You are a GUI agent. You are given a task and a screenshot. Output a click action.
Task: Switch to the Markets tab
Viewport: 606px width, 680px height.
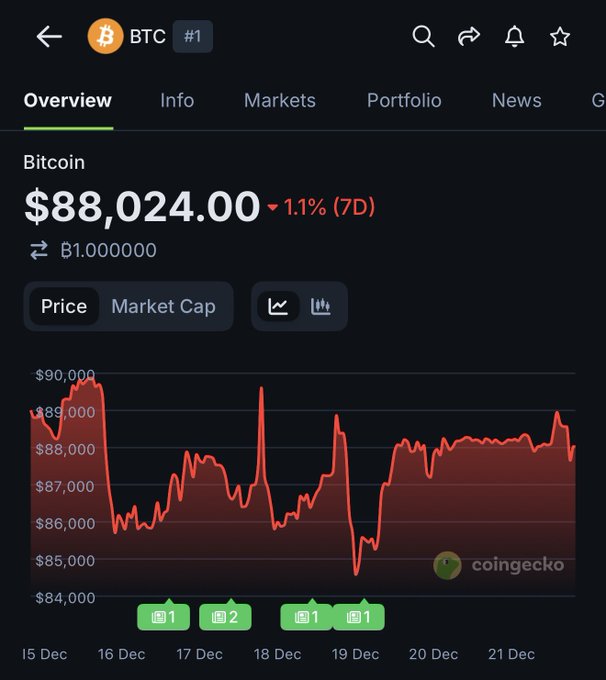[280, 100]
